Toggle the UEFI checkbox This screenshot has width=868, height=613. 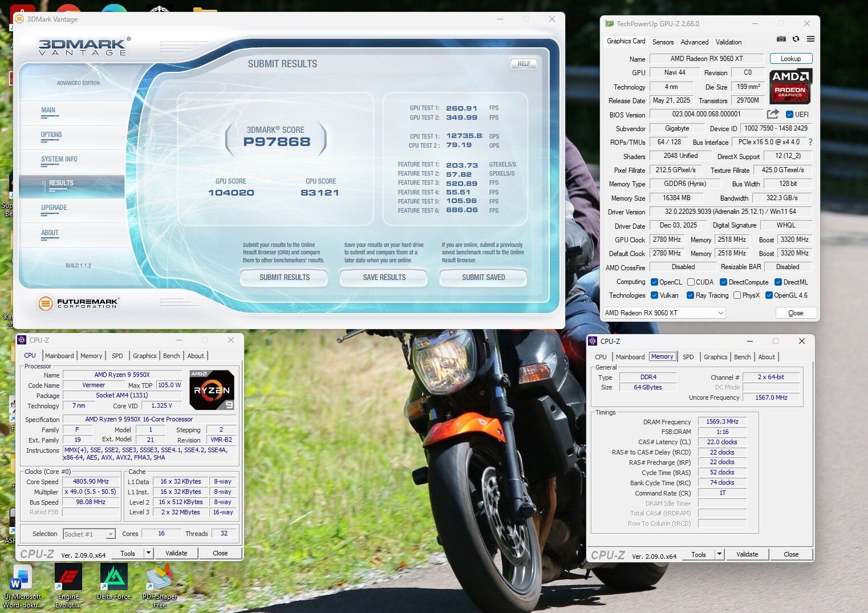point(789,115)
